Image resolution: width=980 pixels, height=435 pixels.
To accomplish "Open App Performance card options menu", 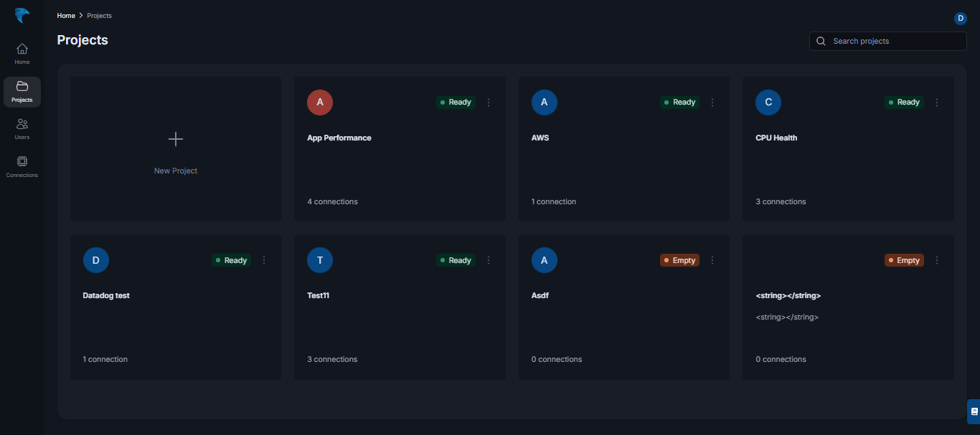I will click(x=489, y=102).
